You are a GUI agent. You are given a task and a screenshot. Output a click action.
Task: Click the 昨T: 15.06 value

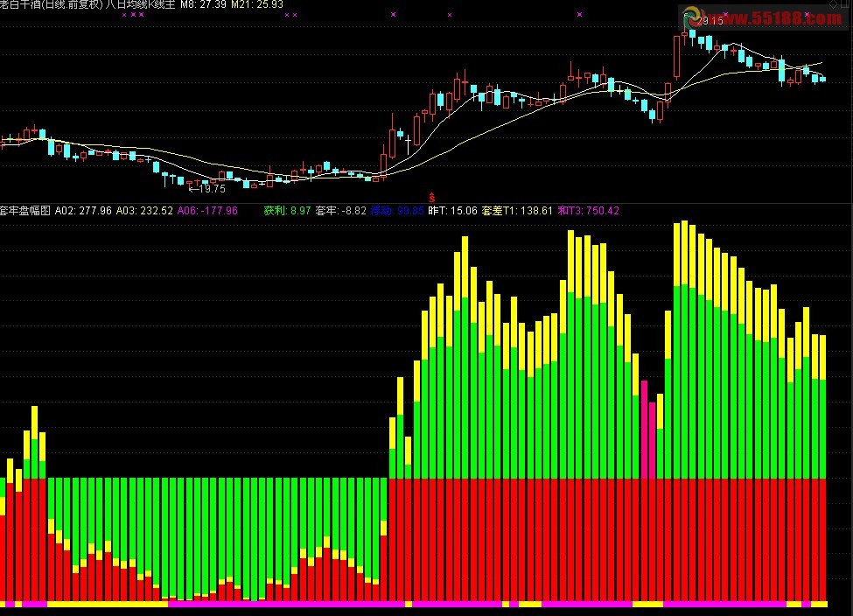452,211
